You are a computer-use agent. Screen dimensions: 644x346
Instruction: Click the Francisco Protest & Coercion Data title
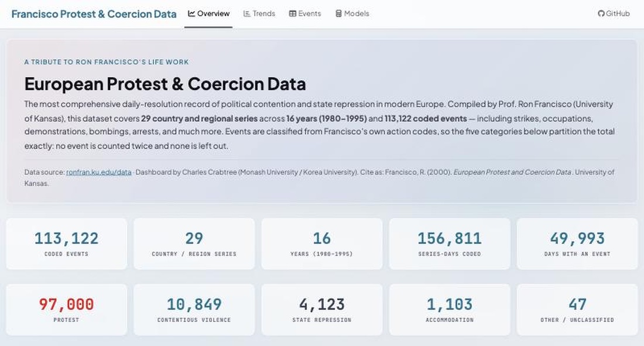click(x=94, y=14)
